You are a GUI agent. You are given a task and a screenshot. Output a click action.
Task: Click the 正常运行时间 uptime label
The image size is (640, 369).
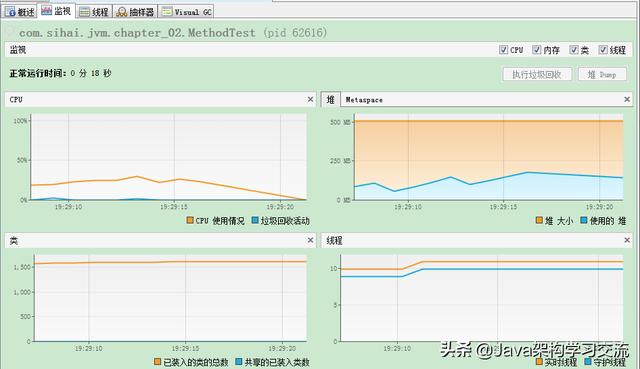click(x=38, y=73)
